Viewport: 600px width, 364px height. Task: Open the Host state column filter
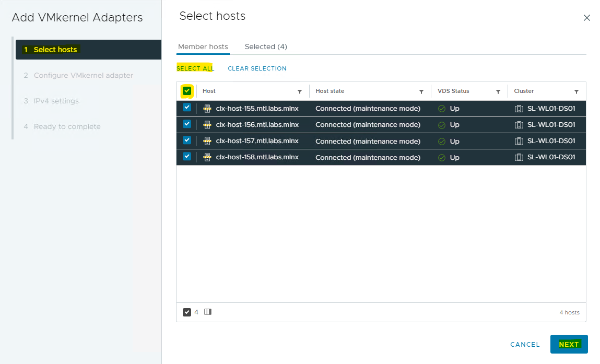(421, 91)
